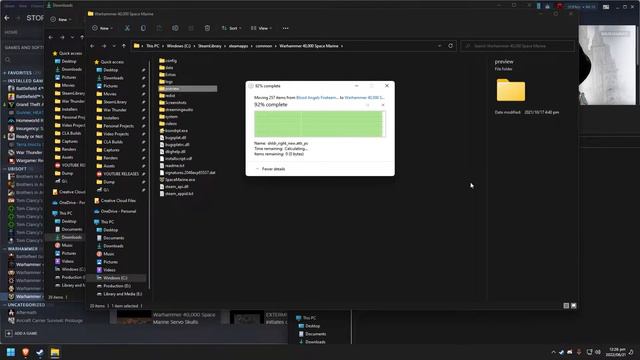Screen dimensions: 640x360
Task: Click the Steam library search magnifier icon
Action: point(8,60)
